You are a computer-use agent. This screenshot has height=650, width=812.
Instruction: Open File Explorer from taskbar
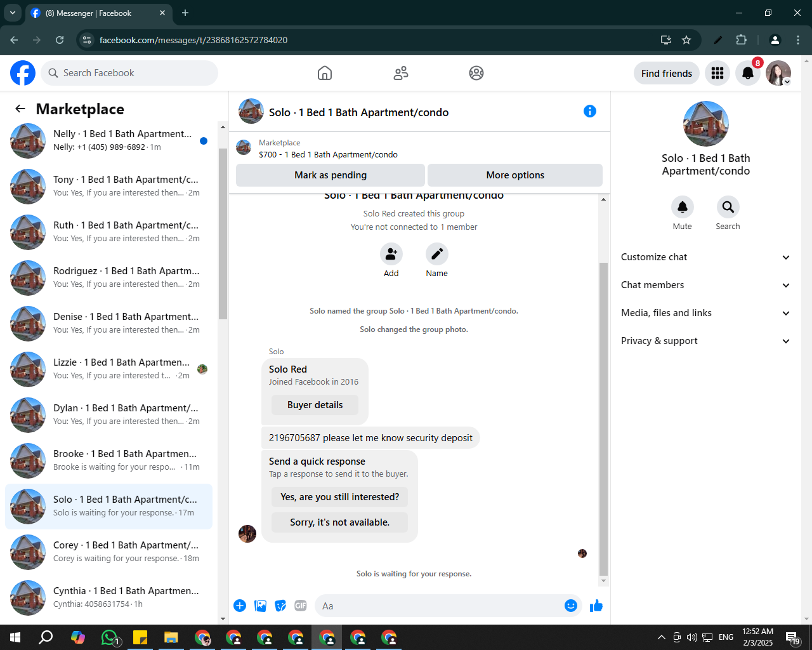(x=171, y=637)
